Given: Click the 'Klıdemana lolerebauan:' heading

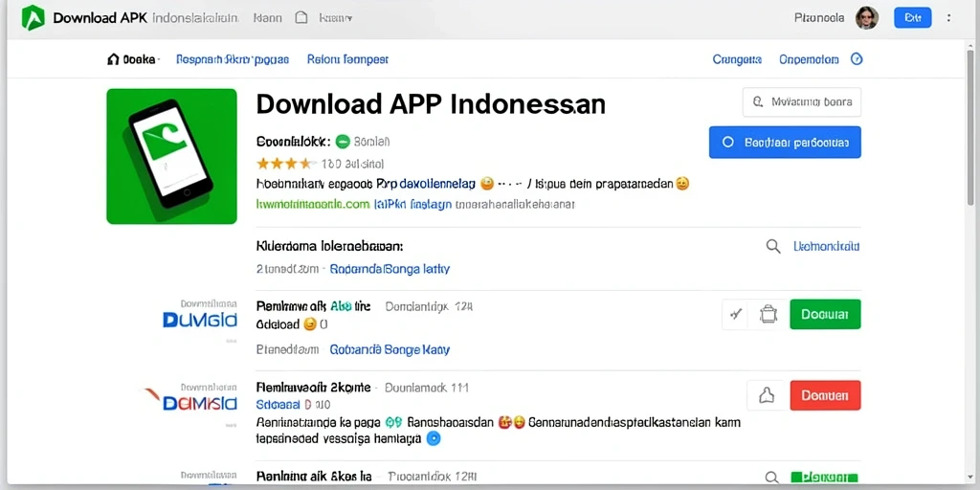Looking at the screenshot, I should (x=330, y=246).
